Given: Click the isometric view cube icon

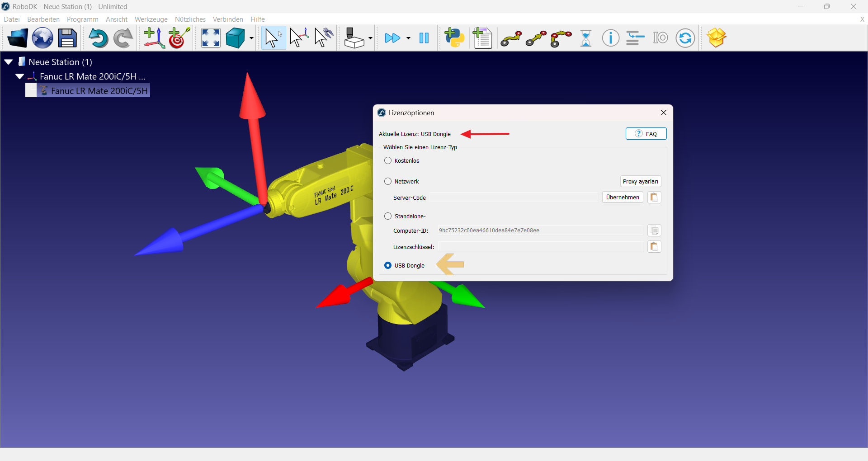Looking at the screenshot, I should tap(235, 38).
